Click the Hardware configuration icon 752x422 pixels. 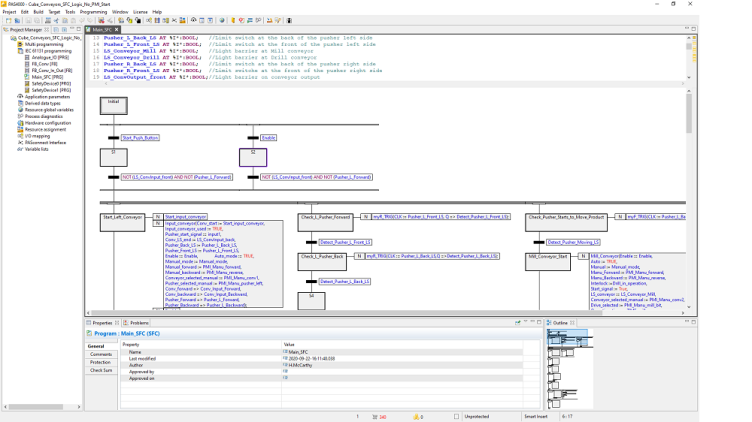pyautogui.click(x=20, y=122)
